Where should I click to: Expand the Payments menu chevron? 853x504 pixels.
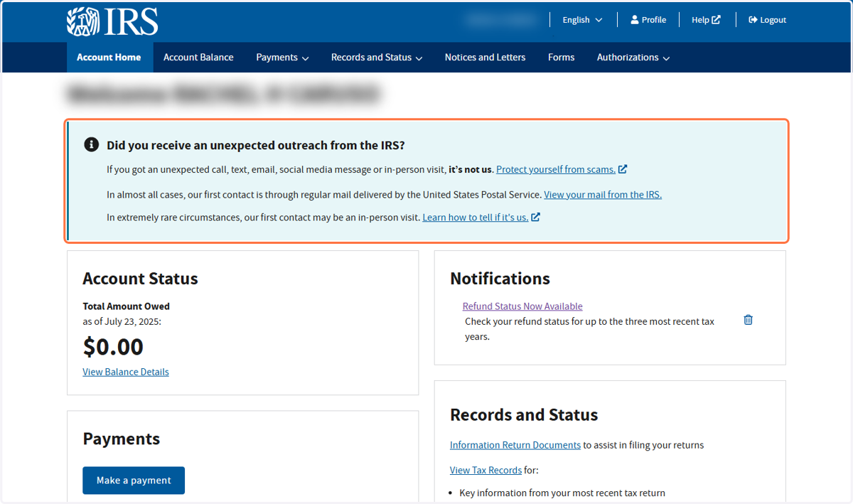[x=305, y=58]
